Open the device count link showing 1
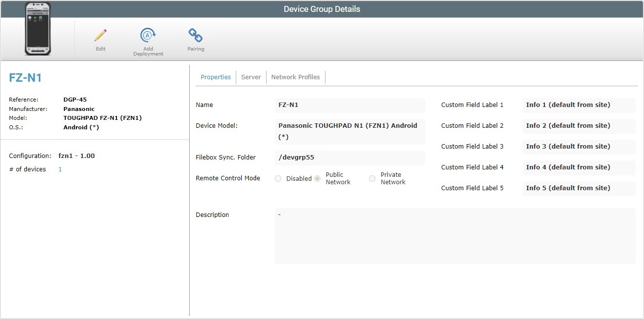This screenshot has width=644, height=319. (x=59, y=169)
